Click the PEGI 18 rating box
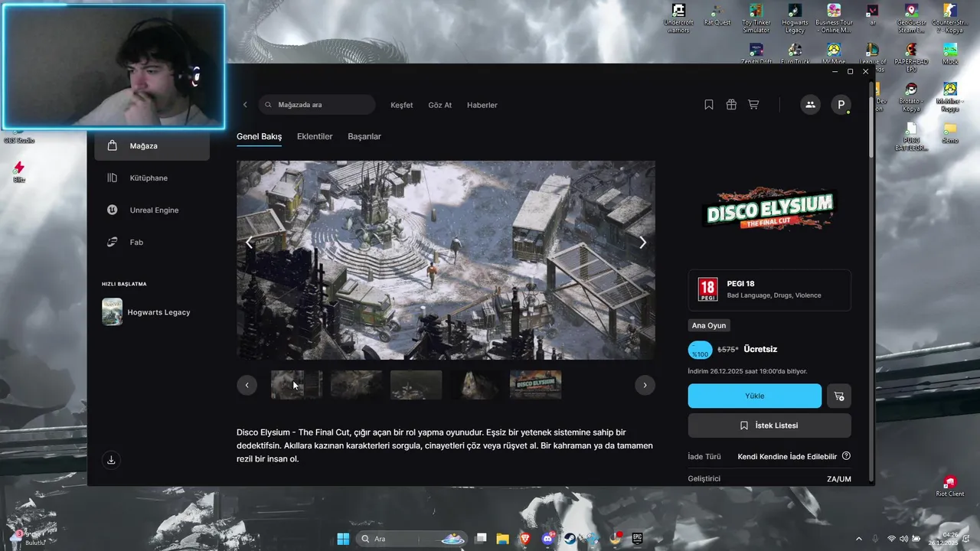Viewport: 980px width, 551px height. click(x=769, y=290)
